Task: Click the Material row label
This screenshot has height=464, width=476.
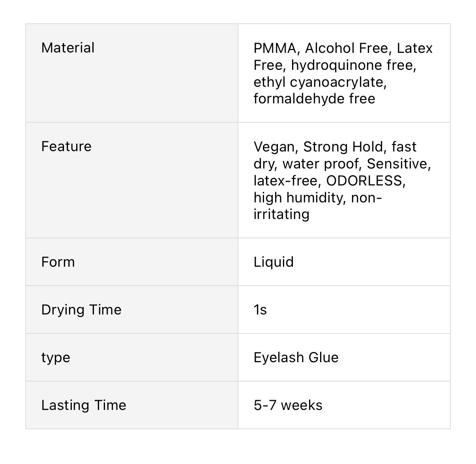Action: click(68, 48)
